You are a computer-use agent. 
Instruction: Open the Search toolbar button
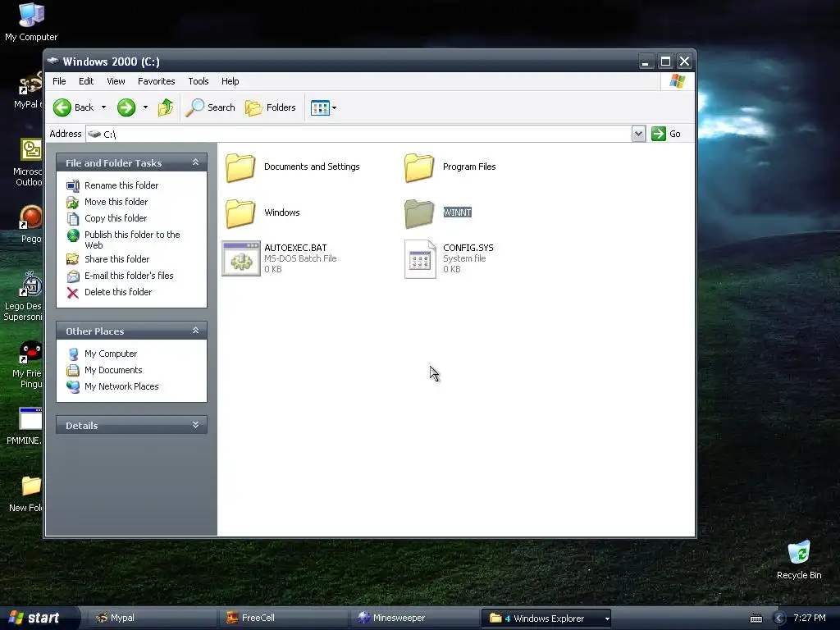pyautogui.click(x=211, y=107)
